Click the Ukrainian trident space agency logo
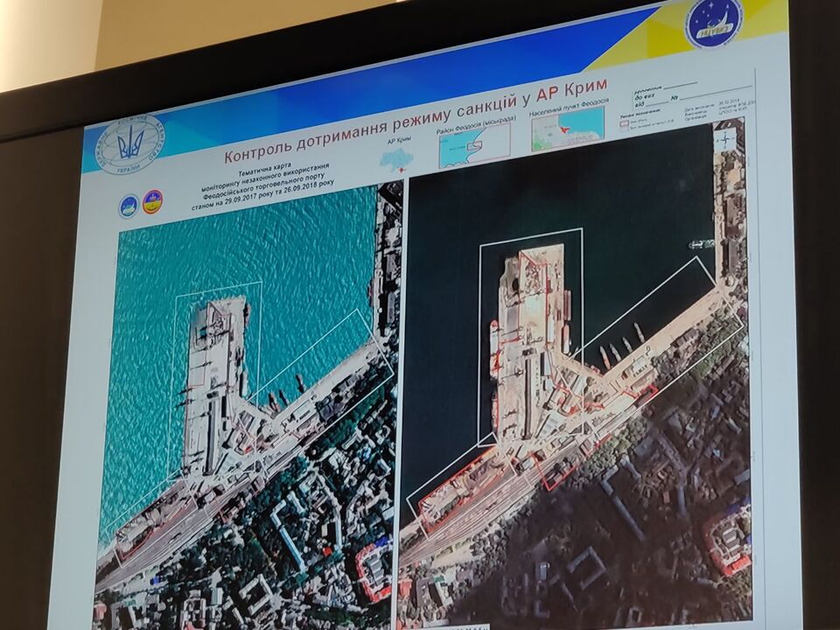 click(x=129, y=143)
